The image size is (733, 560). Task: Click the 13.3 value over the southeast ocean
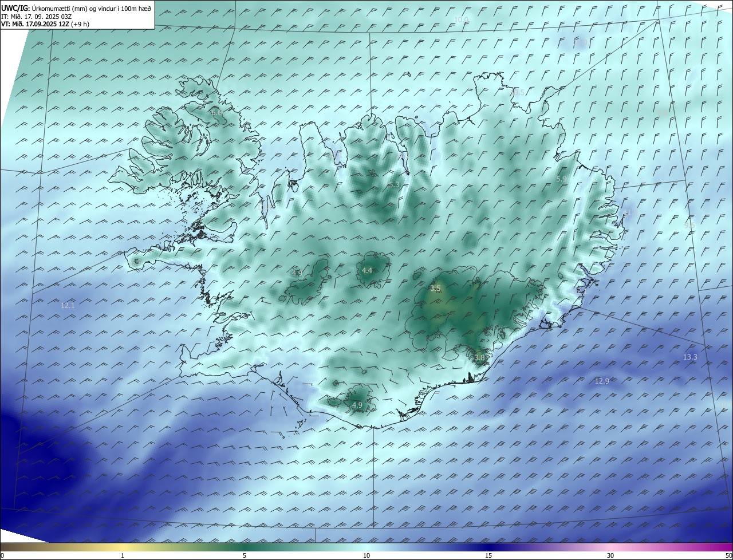click(690, 357)
